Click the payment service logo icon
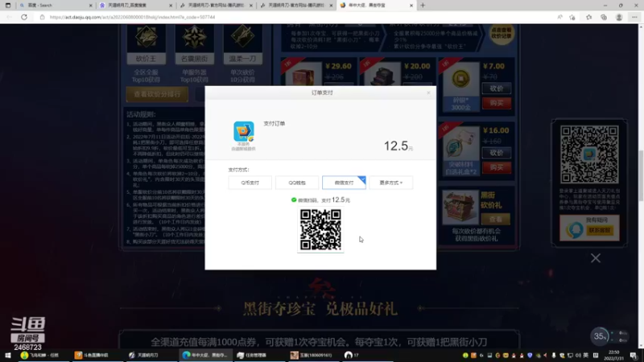This screenshot has height=362, width=644. coord(244,132)
